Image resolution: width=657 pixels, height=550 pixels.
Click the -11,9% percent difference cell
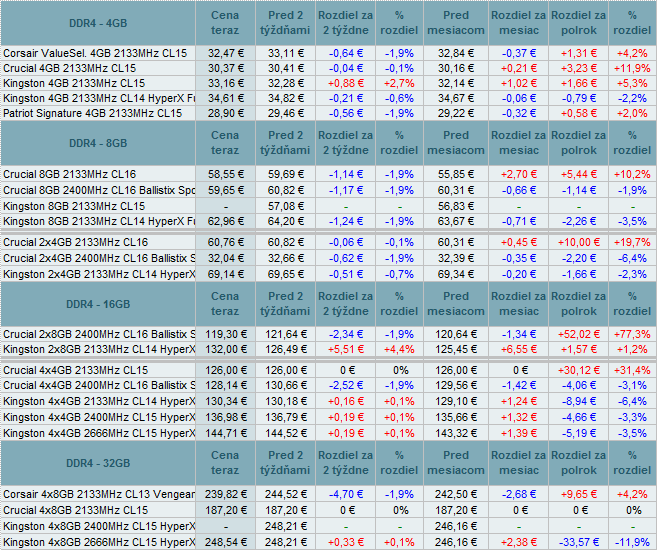pyautogui.click(x=633, y=542)
